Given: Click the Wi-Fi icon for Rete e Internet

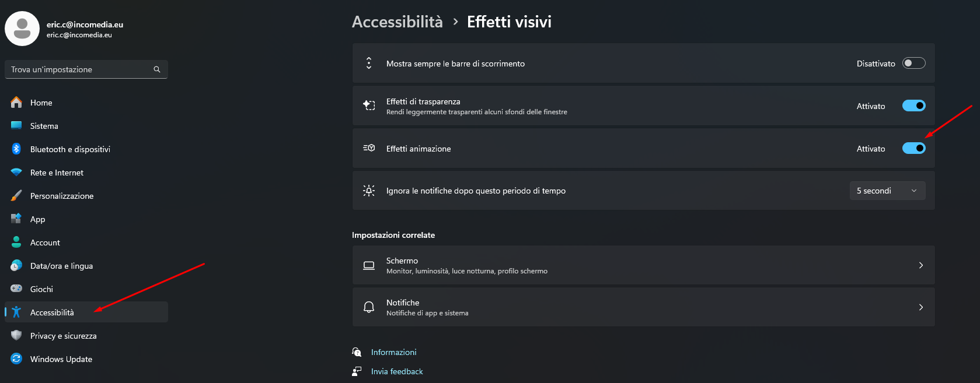Looking at the screenshot, I should point(16,172).
